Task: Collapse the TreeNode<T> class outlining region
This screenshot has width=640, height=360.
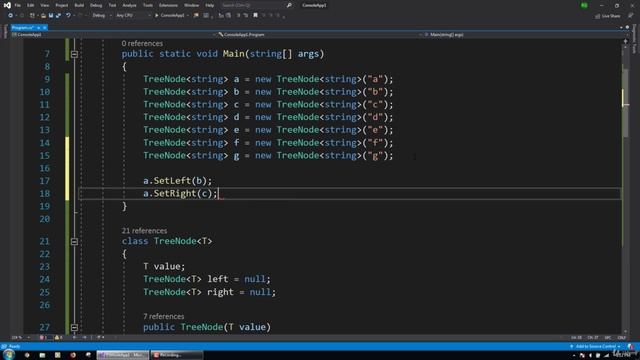Action: [74, 242]
